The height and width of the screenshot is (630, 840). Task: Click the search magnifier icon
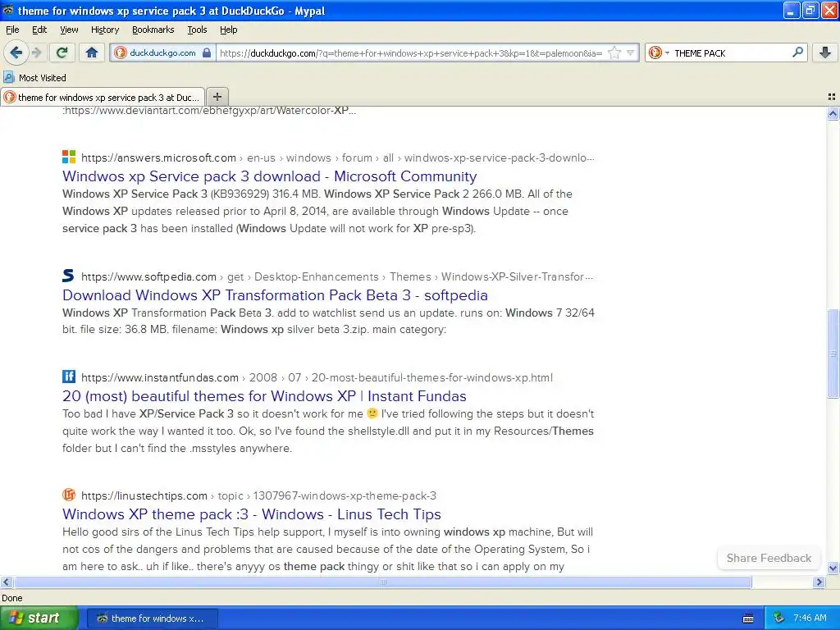797,52
